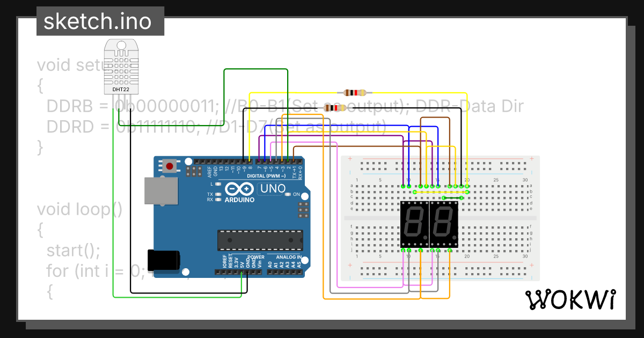Open the sketch.ino file tab
The height and width of the screenshot is (338, 644).
100,21
